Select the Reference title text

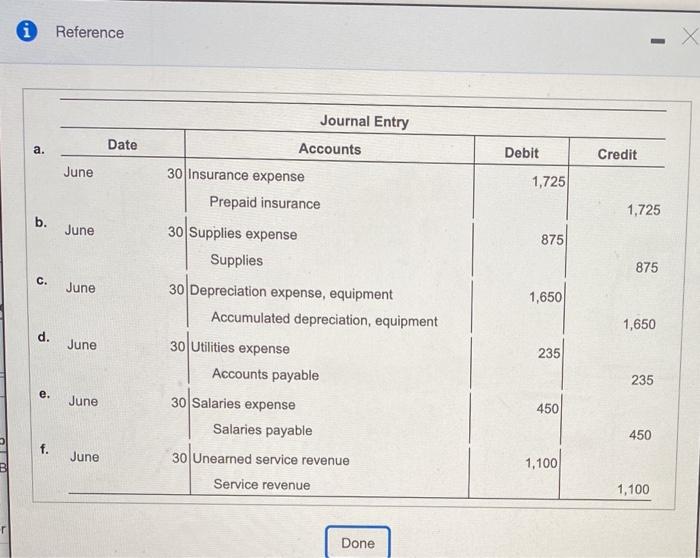tap(90, 32)
